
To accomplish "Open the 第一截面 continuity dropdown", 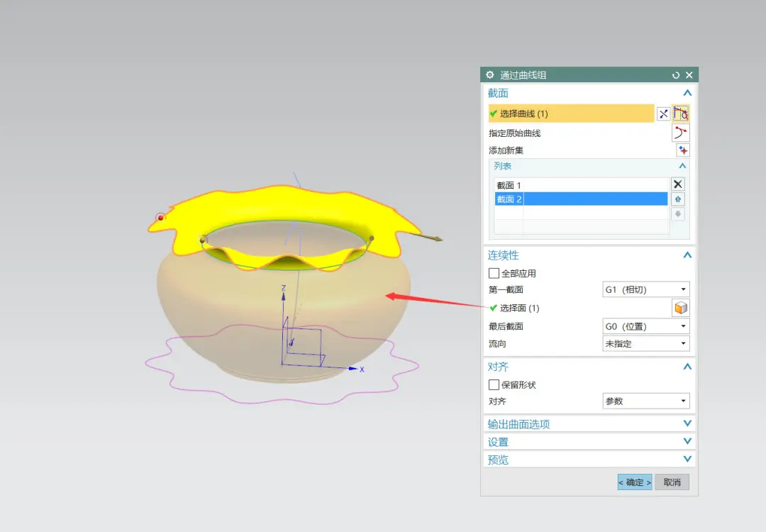I will pyautogui.click(x=646, y=289).
